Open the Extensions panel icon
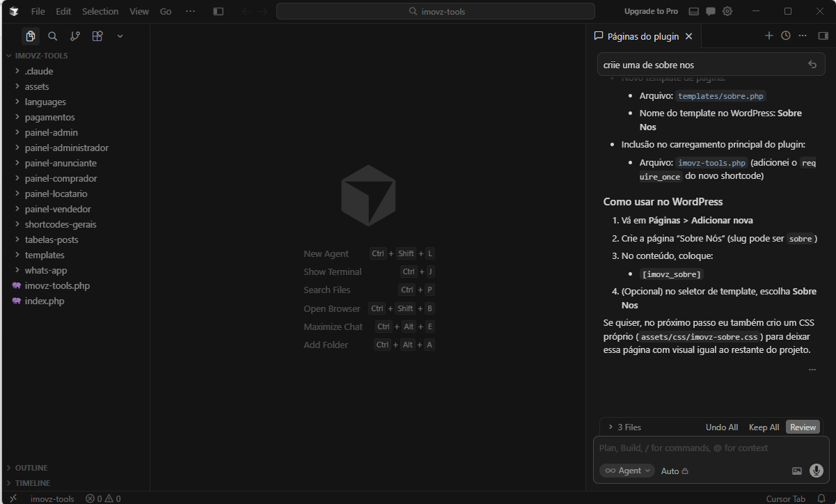This screenshot has height=504, width=836. tap(97, 36)
